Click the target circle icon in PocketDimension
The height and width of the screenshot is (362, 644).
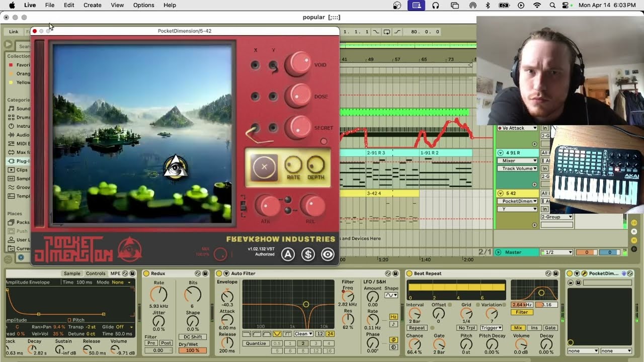pos(328,254)
